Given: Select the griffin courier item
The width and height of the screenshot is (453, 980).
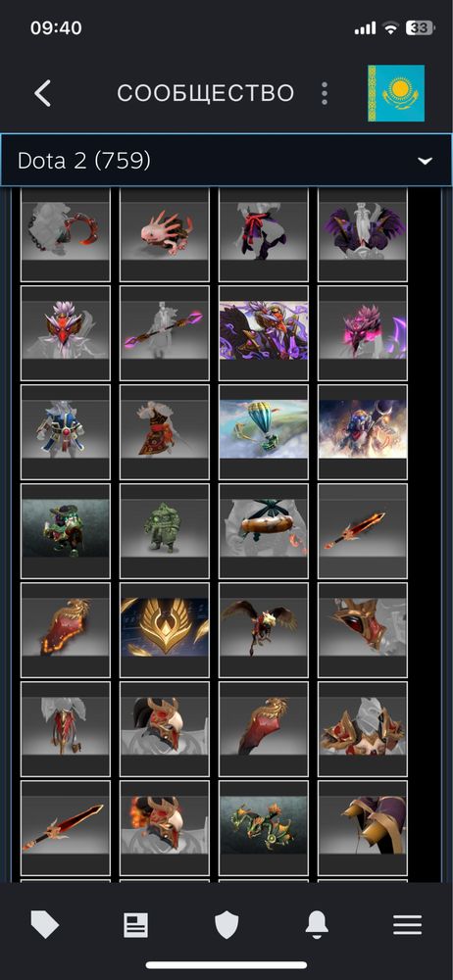Looking at the screenshot, I should [264, 630].
